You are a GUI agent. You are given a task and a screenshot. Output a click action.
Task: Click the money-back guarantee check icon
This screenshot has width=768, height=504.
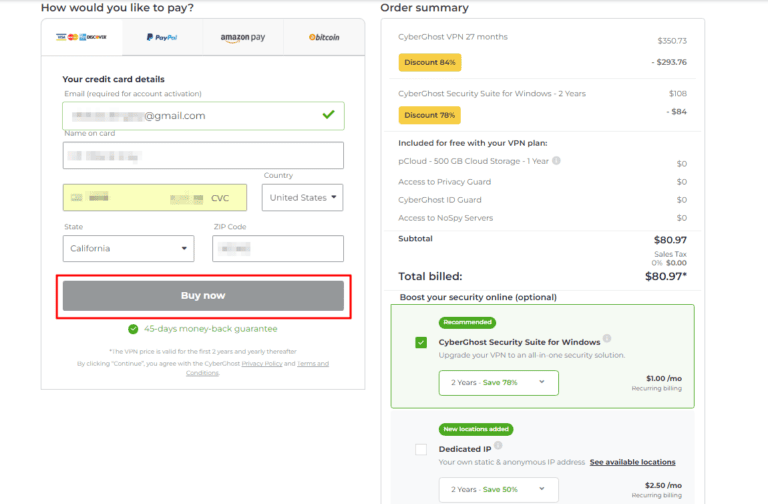click(x=133, y=329)
